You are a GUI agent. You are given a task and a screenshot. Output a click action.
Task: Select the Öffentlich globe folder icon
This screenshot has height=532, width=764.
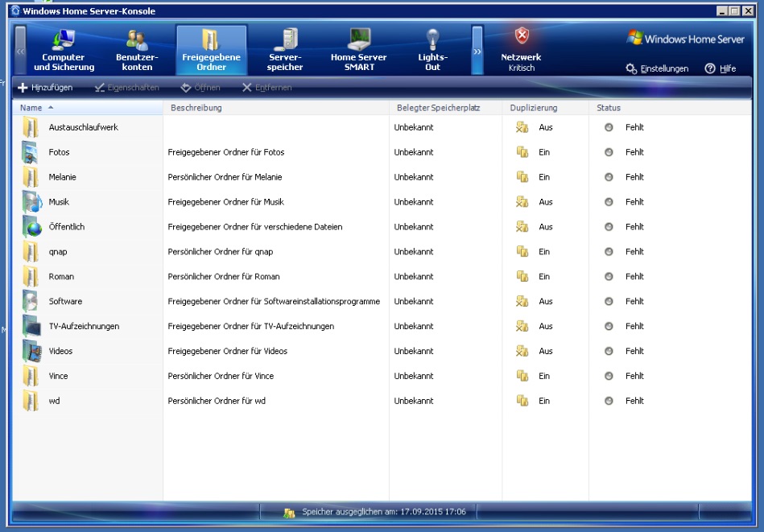pyautogui.click(x=31, y=226)
